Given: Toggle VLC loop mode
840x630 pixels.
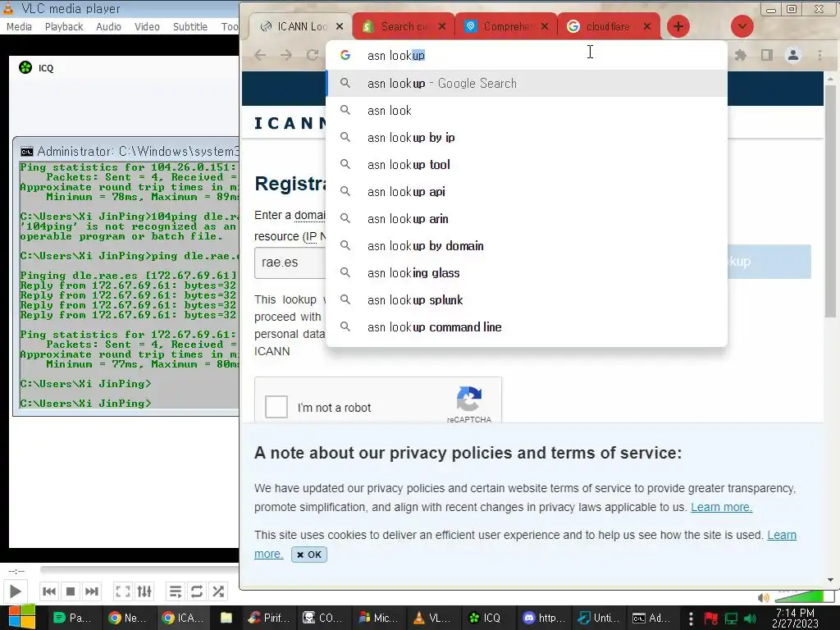Looking at the screenshot, I should click(x=197, y=591).
